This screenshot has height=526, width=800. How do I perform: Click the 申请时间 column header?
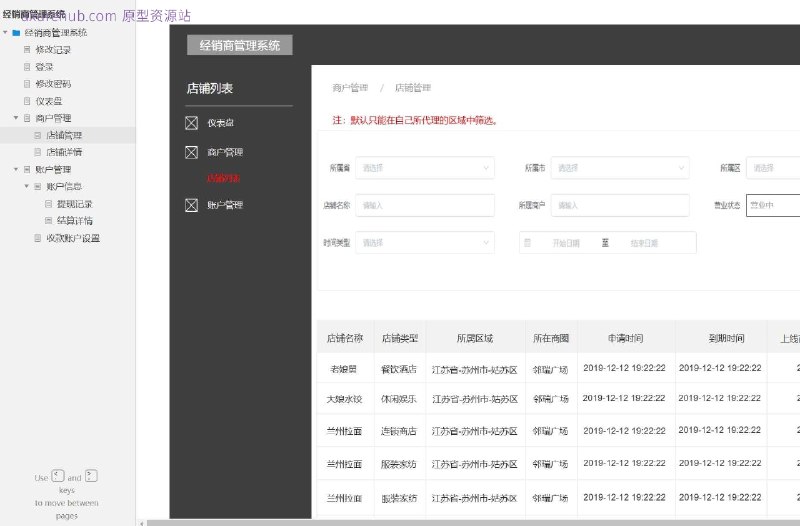click(626, 338)
